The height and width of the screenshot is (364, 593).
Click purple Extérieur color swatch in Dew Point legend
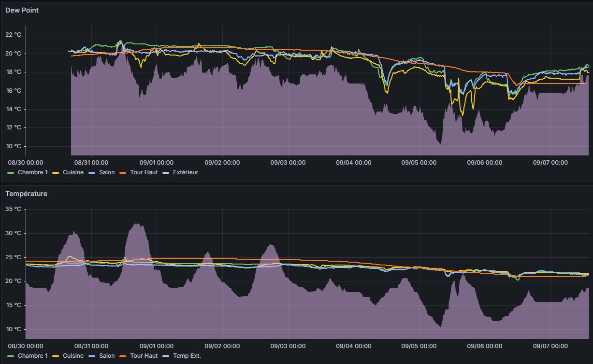click(x=166, y=172)
